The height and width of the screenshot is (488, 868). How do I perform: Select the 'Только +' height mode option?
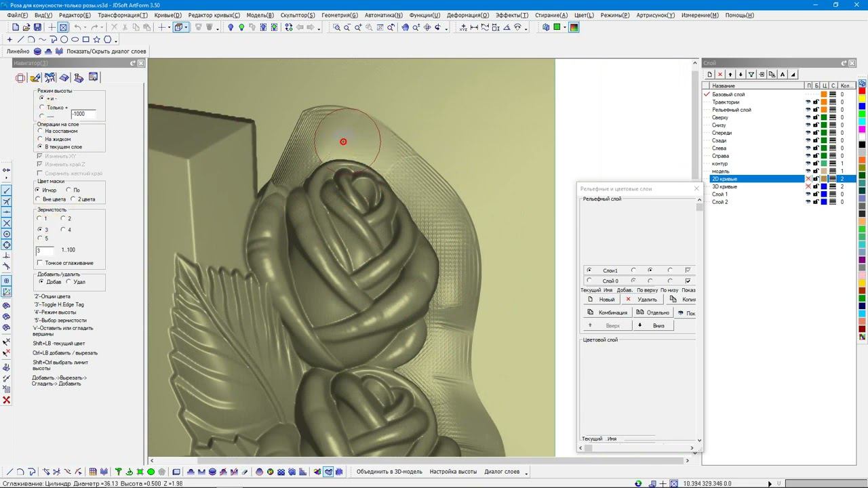click(43, 107)
